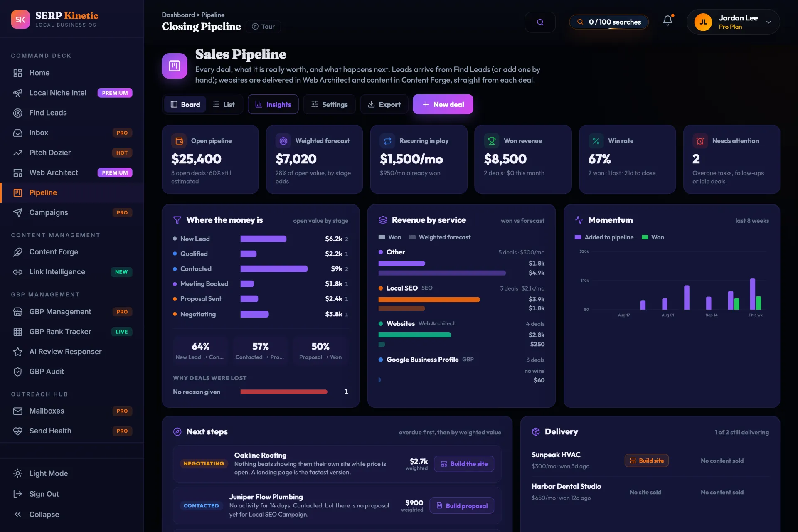Click Build proposal for Juniper Flow Plumbing
Viewport: 798px width, 532px height.
[x=462, y=506]
